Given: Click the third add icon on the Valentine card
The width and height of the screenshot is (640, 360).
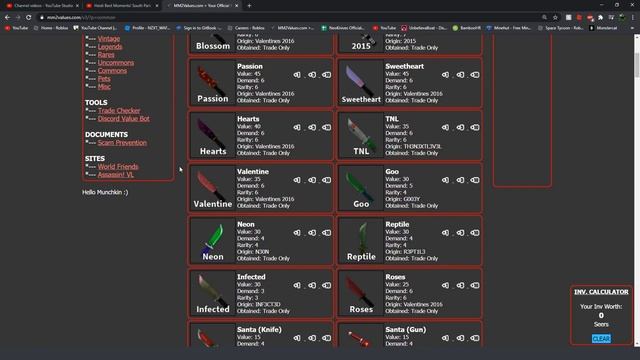Looking at the screenshot, I should coord(327,180).
